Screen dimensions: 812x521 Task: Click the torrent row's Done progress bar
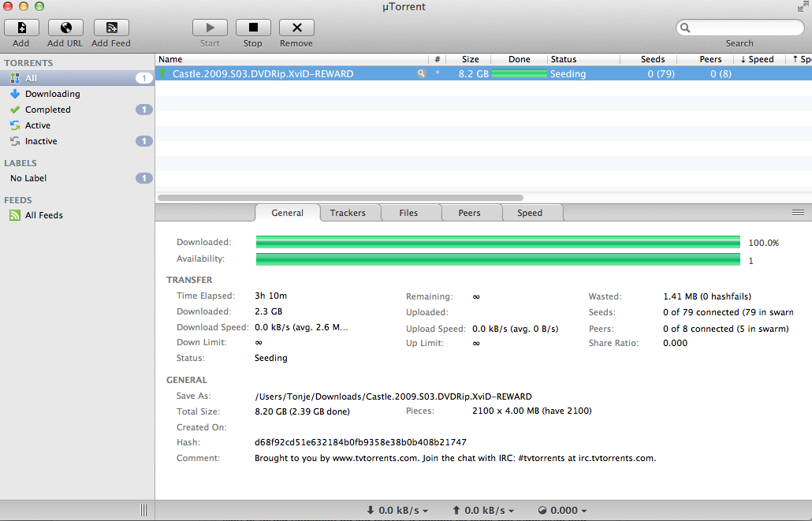coord(519,73)
